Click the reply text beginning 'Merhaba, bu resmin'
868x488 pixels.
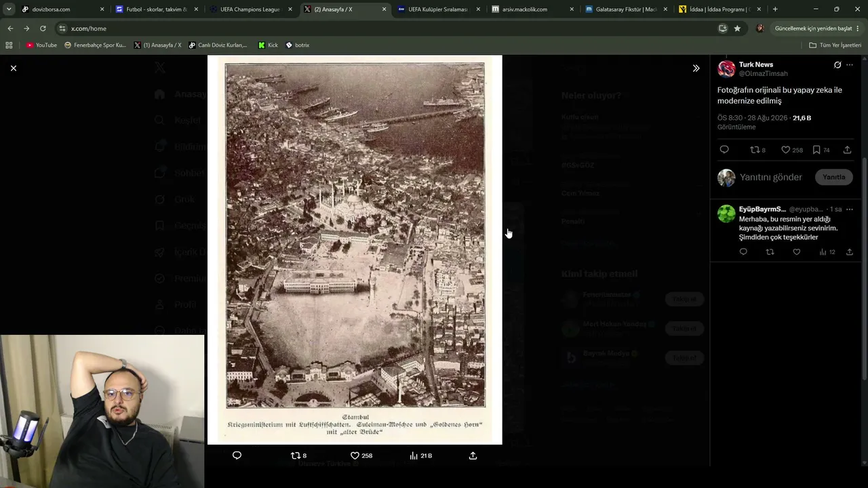coord(788,228)
